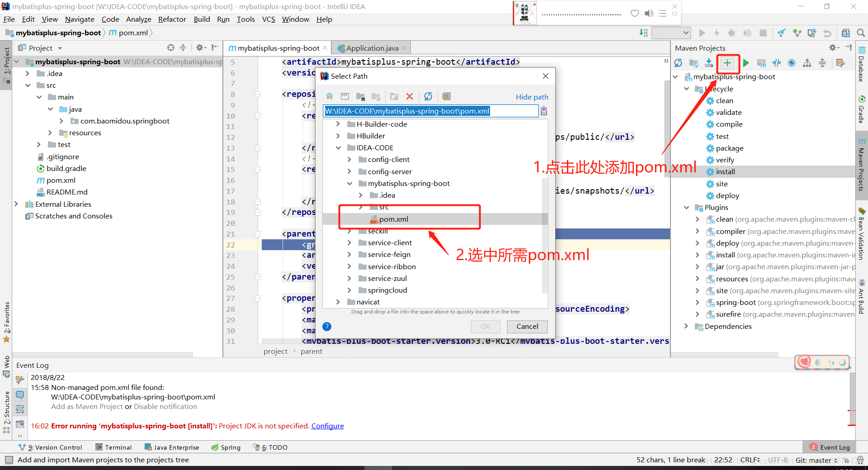The height and width of the screenshot is (470, 868).
Task: Go to Home directory in Select Path
Action: click(x=330, y=96)
